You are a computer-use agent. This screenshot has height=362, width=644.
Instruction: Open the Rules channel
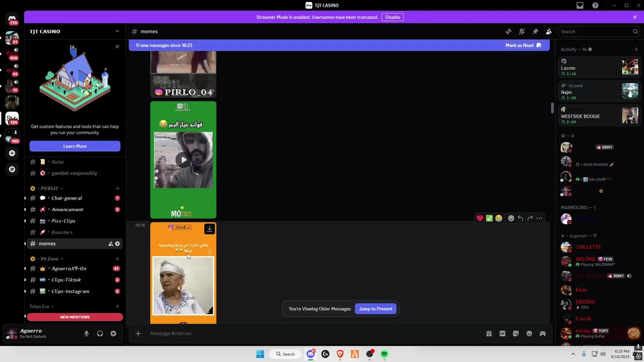pyautogui.click(x=75, y=162)
